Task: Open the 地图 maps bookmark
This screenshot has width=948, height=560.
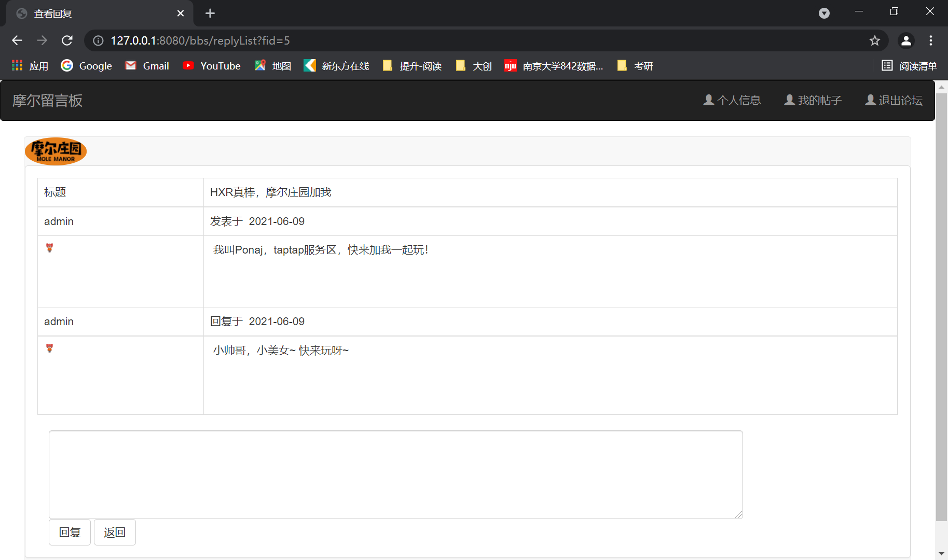Action: pos(273,66)
